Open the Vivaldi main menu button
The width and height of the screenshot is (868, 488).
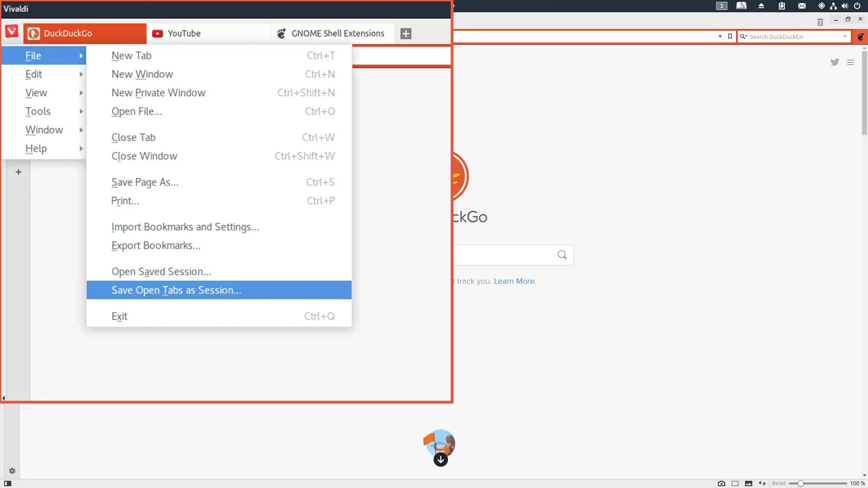click(x=12, y=32)
